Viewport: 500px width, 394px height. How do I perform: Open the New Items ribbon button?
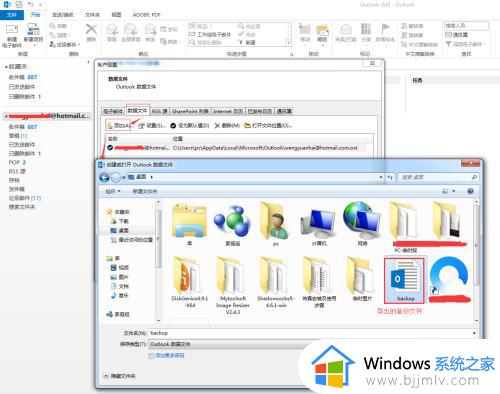[x=33, y=36]
